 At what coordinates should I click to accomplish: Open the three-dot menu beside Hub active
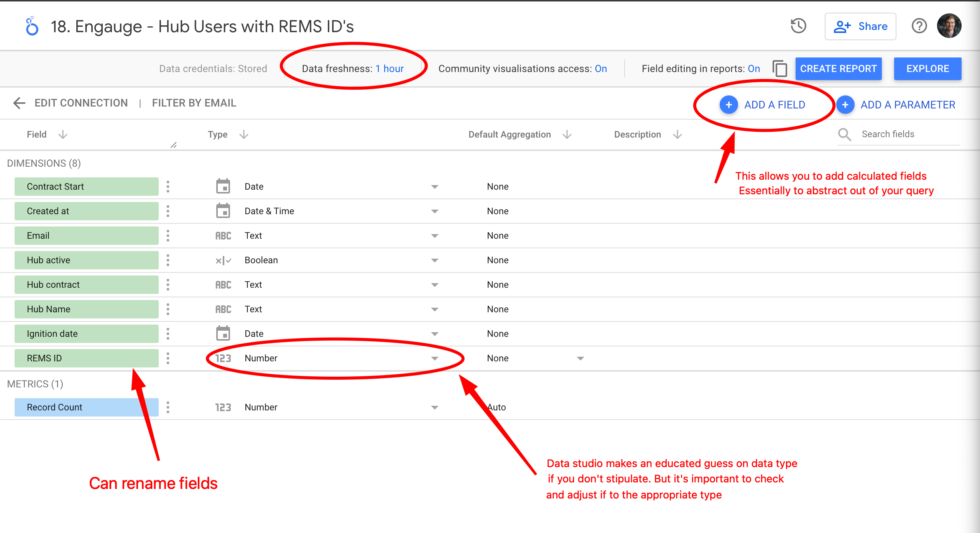[x=168, y=260]
